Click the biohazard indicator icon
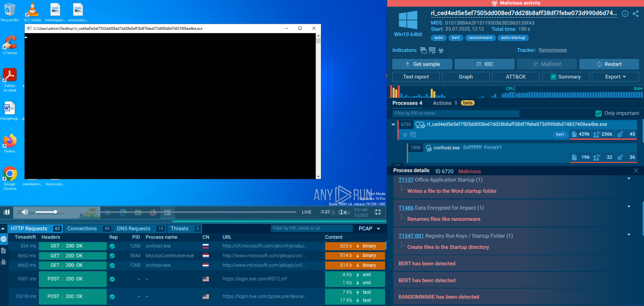 click(x=441, y=50)
